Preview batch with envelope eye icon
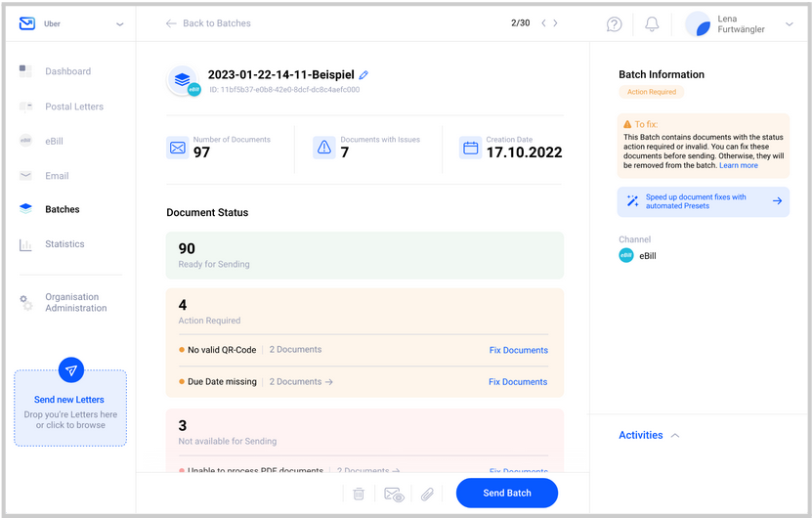 tap(394, 495)
